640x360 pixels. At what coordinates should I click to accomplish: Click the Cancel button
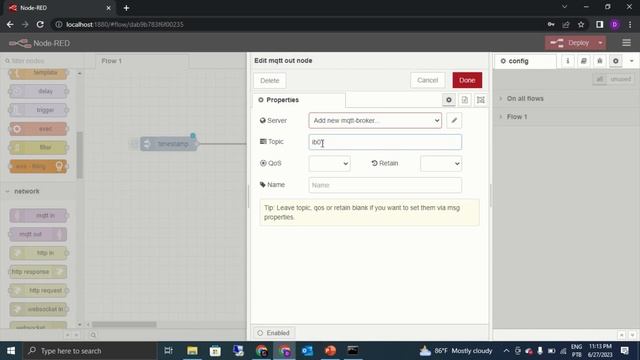click(427, 80)
